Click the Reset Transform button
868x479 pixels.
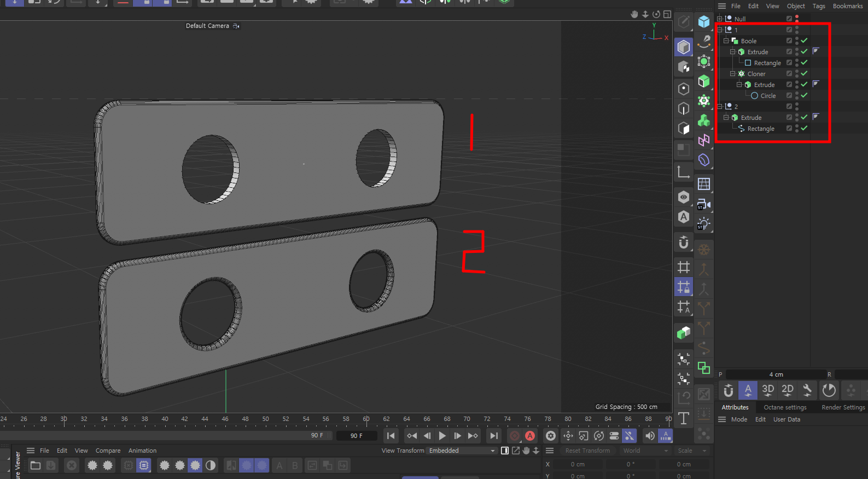pyautogui.click(x=587, y=451)
